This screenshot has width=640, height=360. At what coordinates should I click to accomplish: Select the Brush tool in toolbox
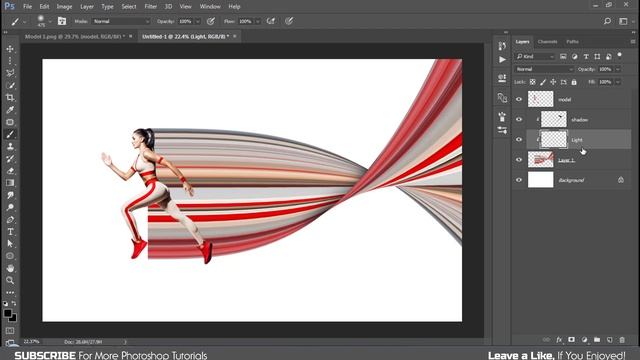[x=10, y=134]
